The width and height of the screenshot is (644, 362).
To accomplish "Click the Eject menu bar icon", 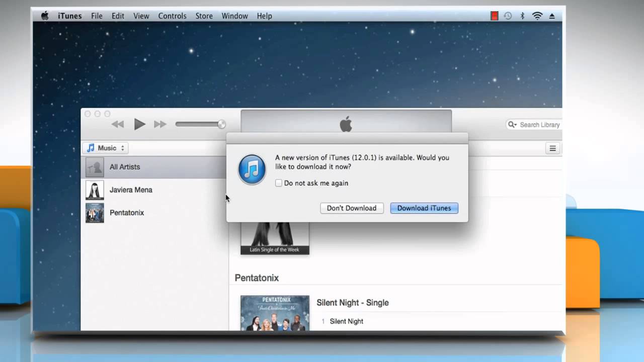I will pyautogui.click(x=552, y=16).
